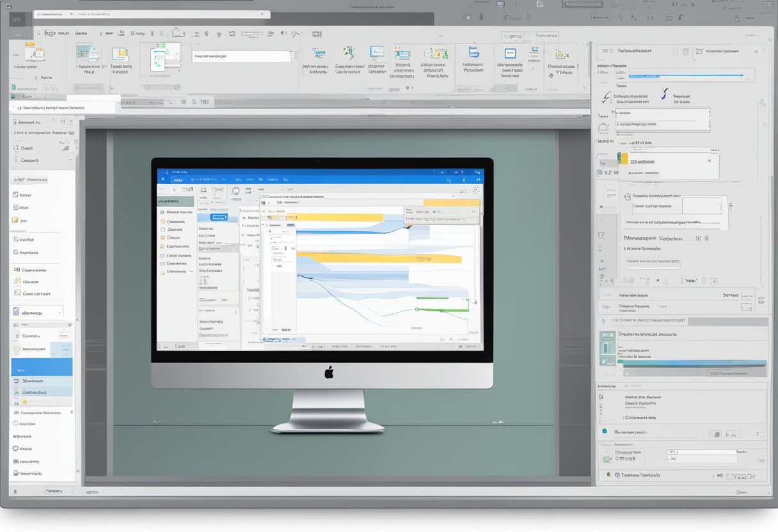Click the green slash icon in right panel
The width and height of the screenshot is (778, 532).
(x=606, y=98)
